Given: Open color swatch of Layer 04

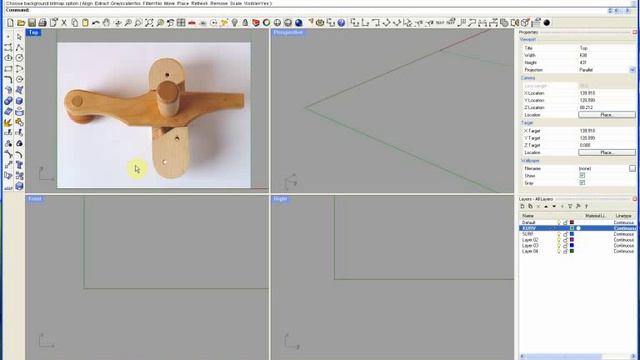Looking at the screenshot, I should [x=572, y=251].
